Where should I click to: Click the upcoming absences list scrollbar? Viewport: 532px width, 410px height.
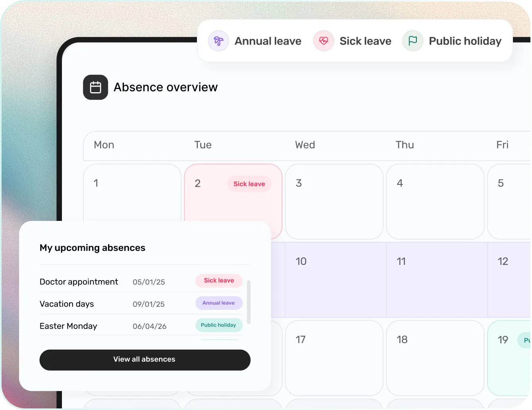tap(249, 302)
